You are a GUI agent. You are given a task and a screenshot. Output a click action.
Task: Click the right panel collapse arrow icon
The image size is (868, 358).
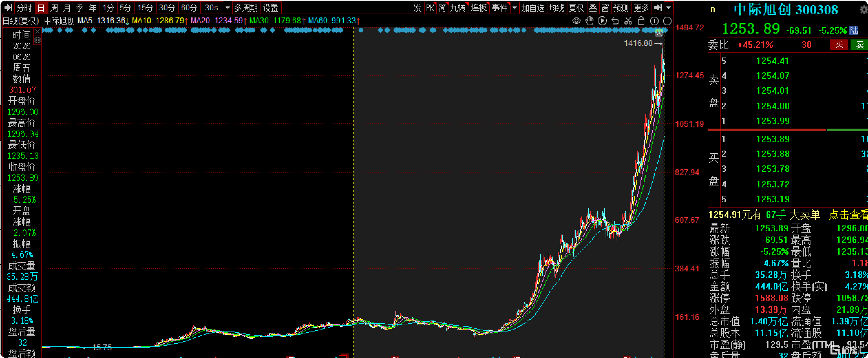[658, 7]
